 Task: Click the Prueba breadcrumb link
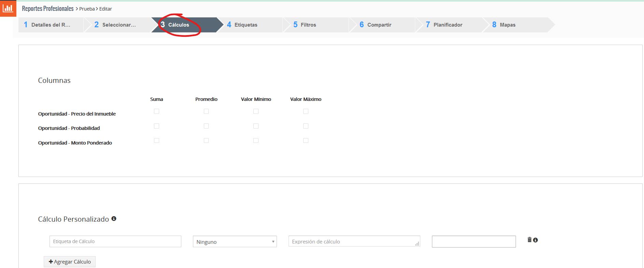click(x=87, y=9)
